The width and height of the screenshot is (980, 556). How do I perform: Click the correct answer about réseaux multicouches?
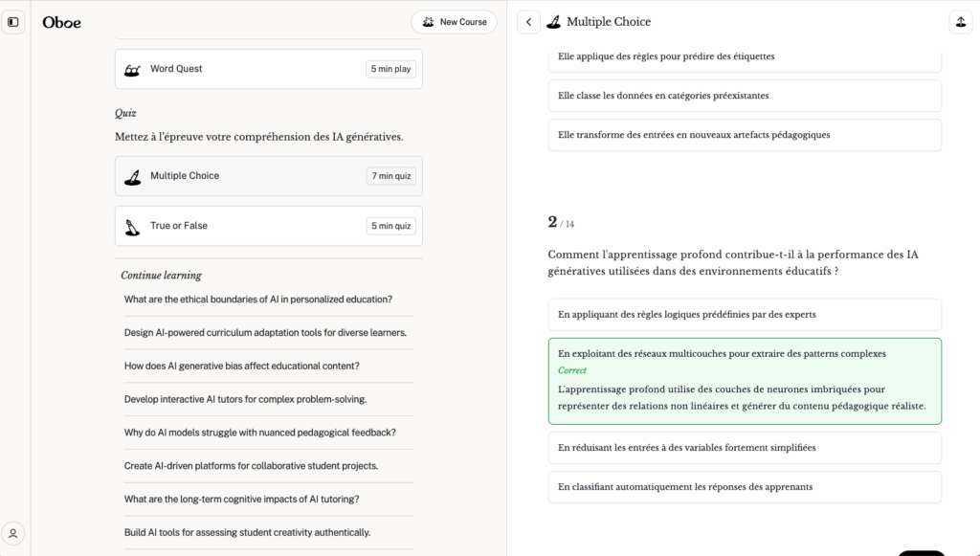(744, 380)
